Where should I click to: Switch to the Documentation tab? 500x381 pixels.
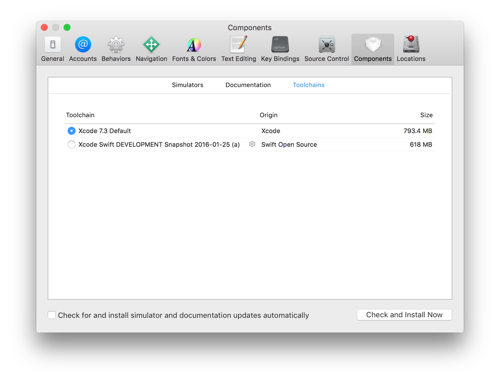tap(248, 85)
